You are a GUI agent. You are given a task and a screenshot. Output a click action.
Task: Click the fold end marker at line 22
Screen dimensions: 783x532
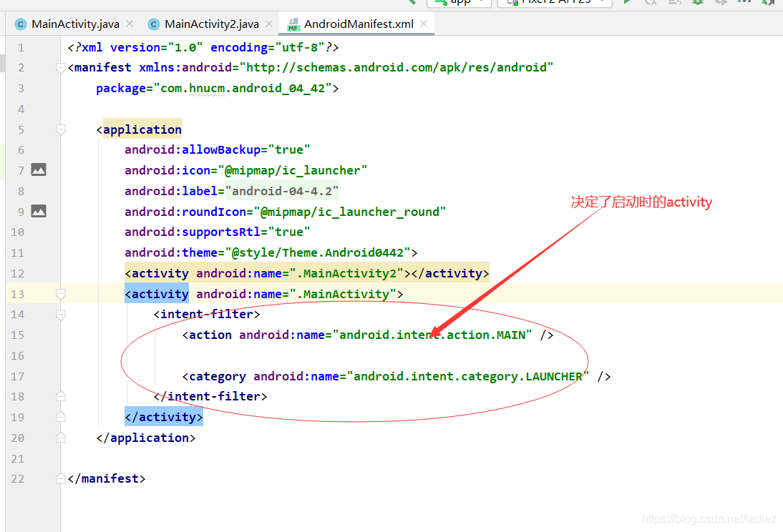pyautogui.click(x=60, y=478)
